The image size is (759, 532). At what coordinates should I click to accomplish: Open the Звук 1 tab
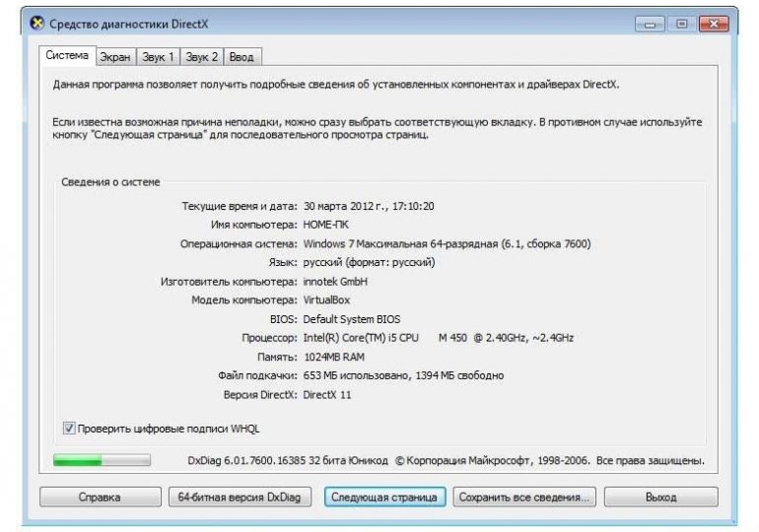click(x=158, y=57)
